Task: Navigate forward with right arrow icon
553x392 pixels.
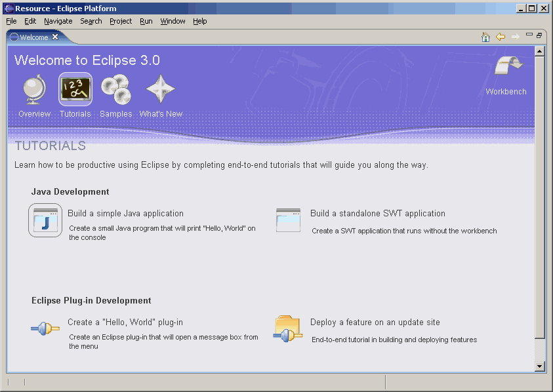Action: [515, 37]
